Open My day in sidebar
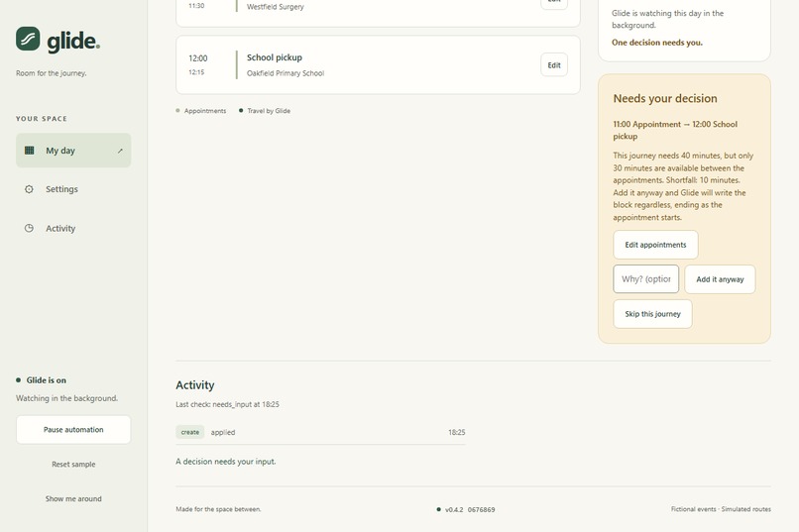 pos(73,151)
